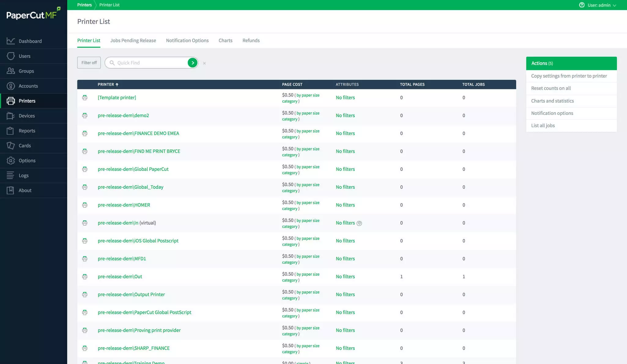
Task: Click printer icon beside HOMER row
Action: (x=85, y=205)
